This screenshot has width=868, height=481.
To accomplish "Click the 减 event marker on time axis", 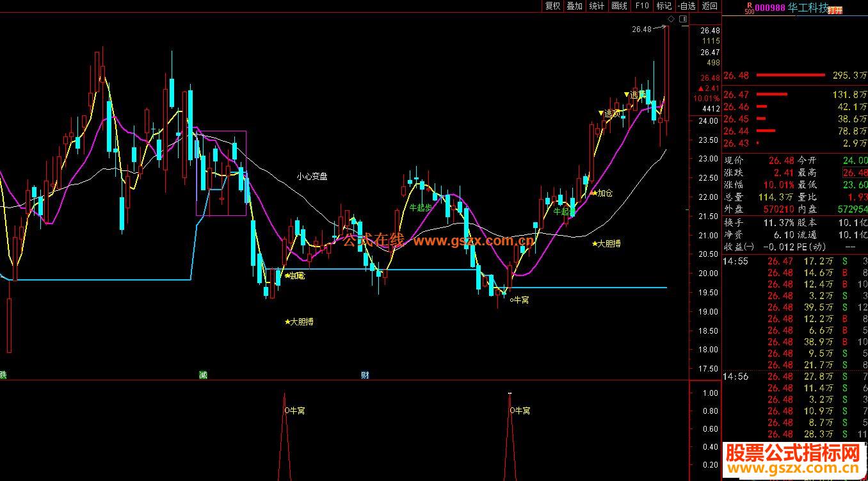I will click(203, 375).
